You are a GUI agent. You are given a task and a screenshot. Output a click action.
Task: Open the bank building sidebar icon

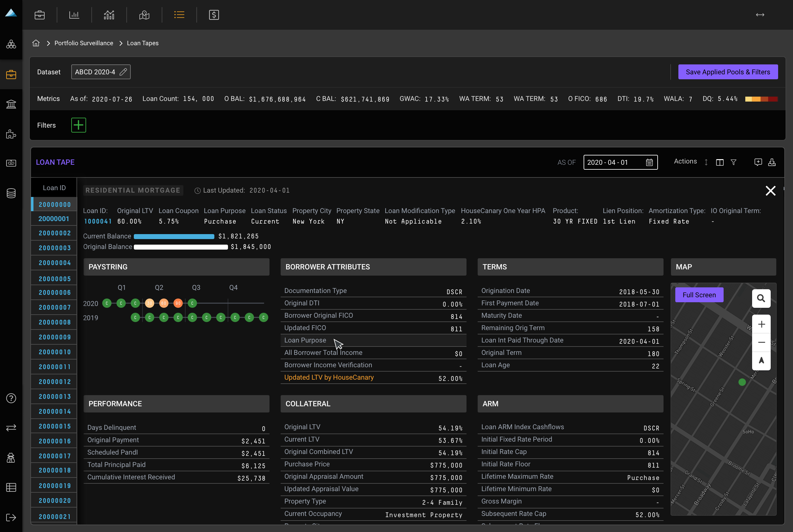11,104
